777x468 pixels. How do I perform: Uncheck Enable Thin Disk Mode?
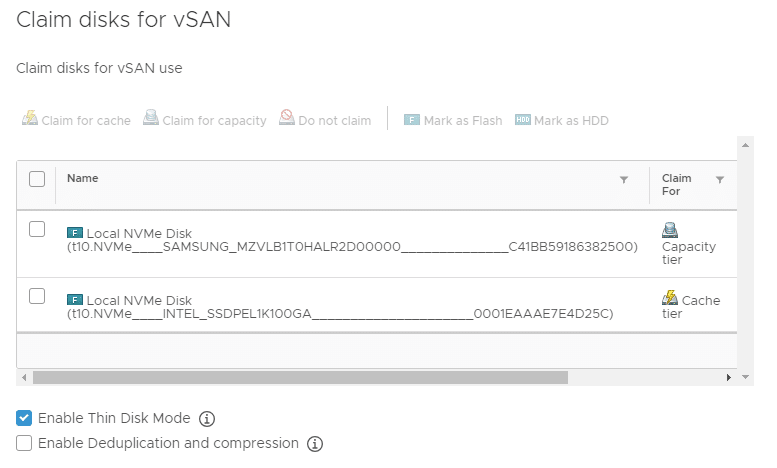(24, 418)
